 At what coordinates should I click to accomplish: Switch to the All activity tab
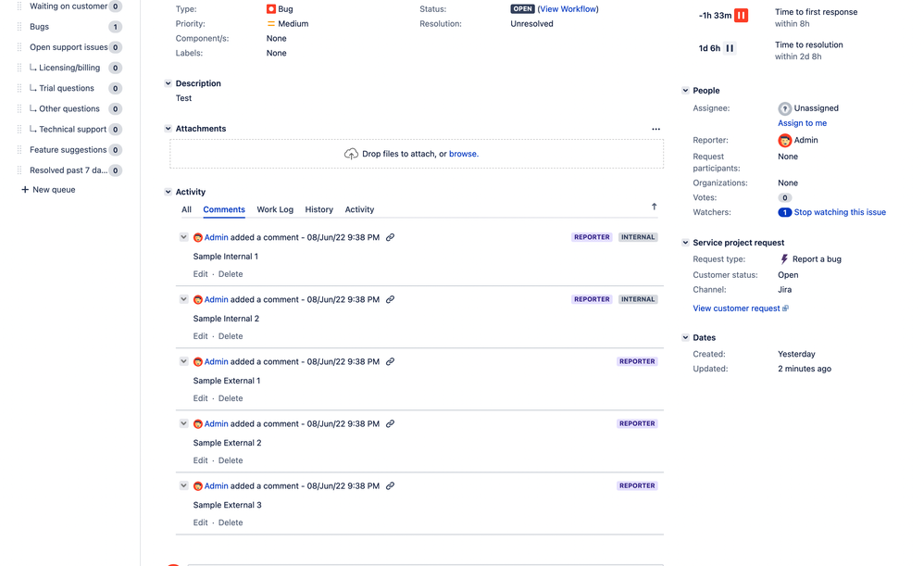186,210
